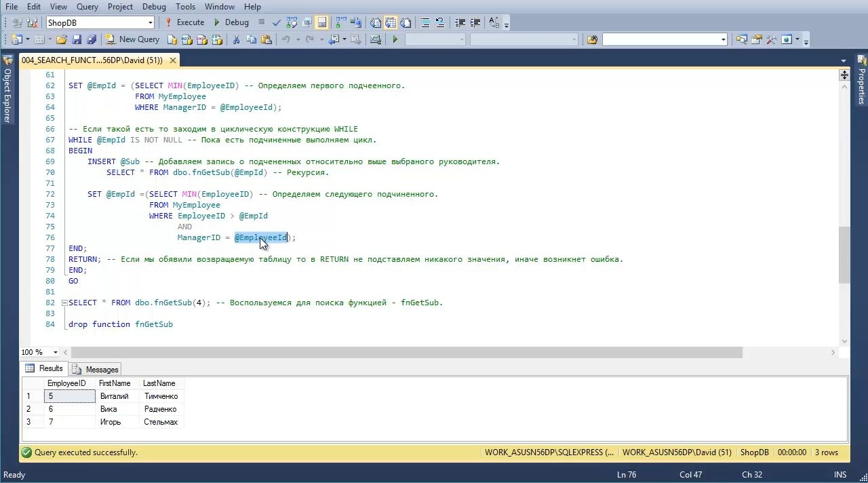The width and height of the screenshot is (868, 483).
Task: Toggle Include Client Statistics
Action: pos(355,22)
